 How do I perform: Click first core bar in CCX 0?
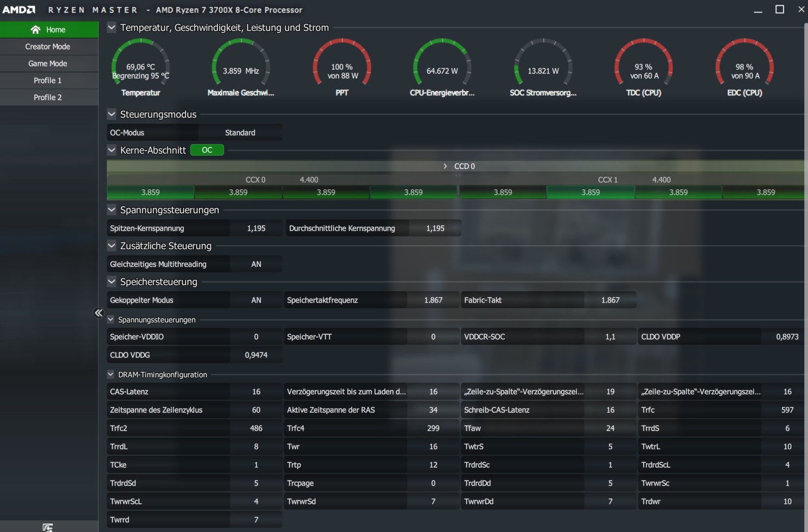click(x=150, y=192)
